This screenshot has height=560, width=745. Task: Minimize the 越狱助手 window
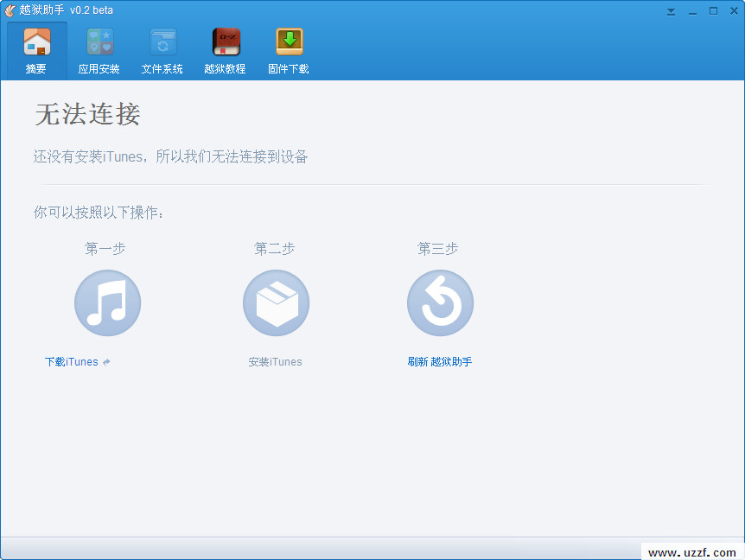pyautogui.click(x=692, y=11)
